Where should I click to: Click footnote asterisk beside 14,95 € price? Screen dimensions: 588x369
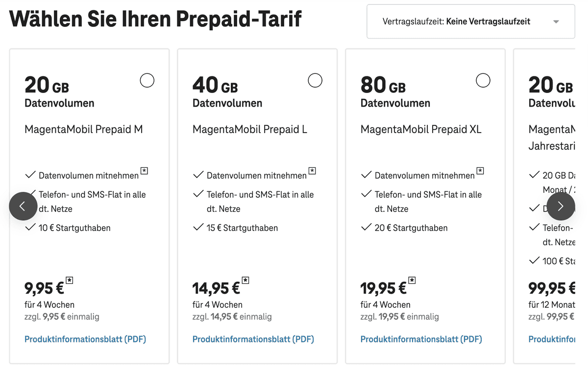[245, 280]
